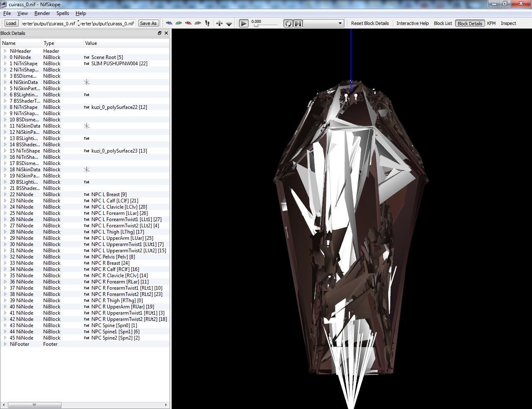Click the Load button

[x=11, y=23]
